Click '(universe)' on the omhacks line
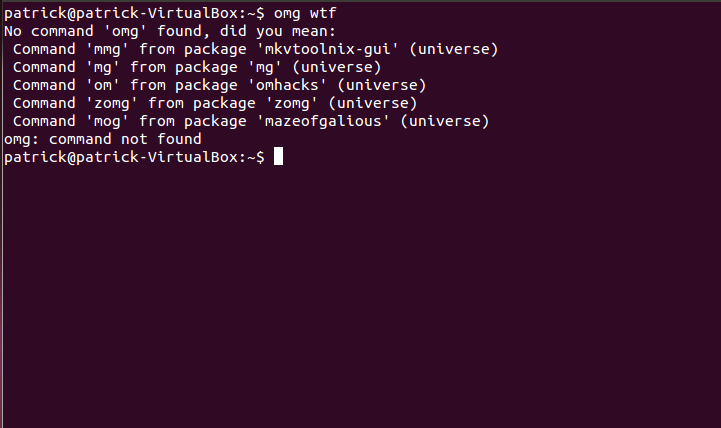Screen dimensions: 721x428 pos(382,86)
